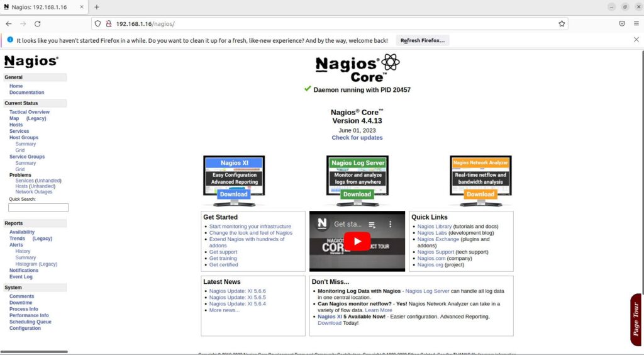Open the Services status page
This screenshot has width=644, height=355.
click(x=19, y=131)
